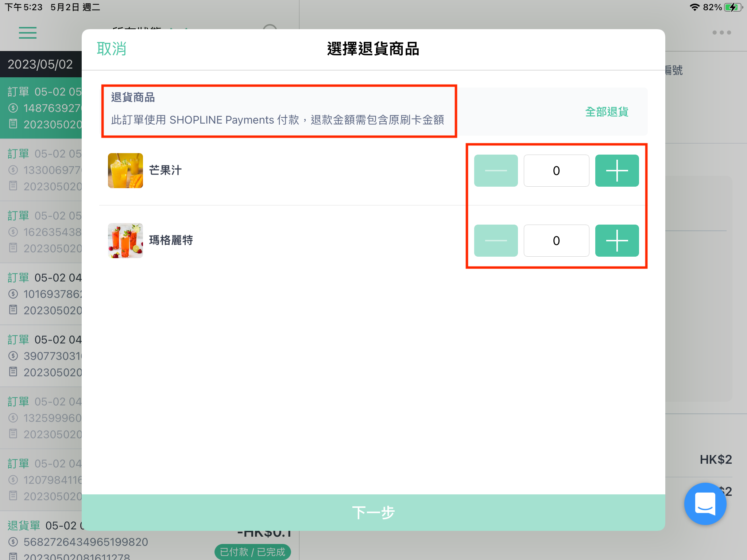This screenshot has height=560, width=747.
Task: Tap the 已付款 / 已完成 status badge
Action: pos(252,552)
